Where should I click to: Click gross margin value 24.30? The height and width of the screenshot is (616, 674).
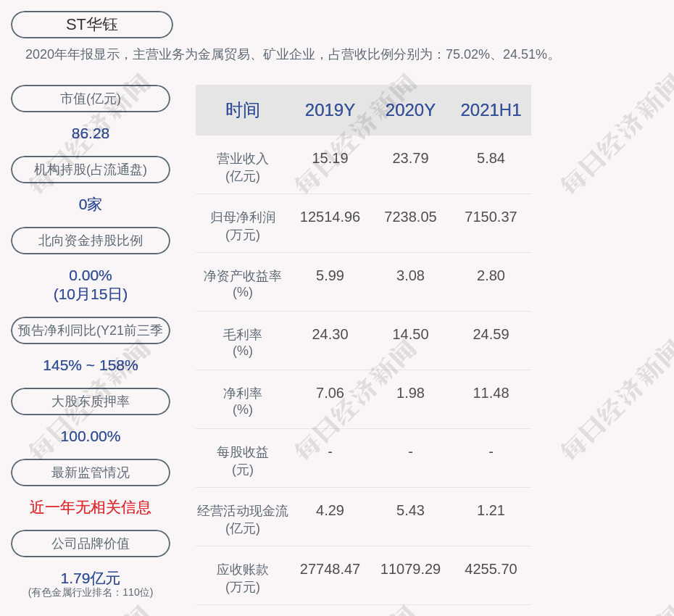pyautogui.click(x=330, y=334)
